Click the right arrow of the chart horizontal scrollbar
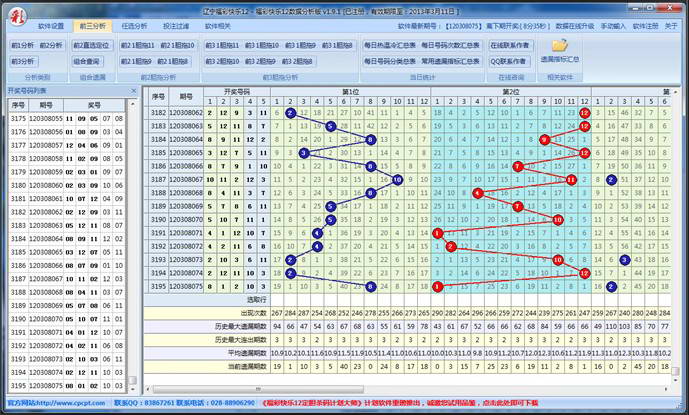This screenshot has width=689, height=415. tap(666, 389)
